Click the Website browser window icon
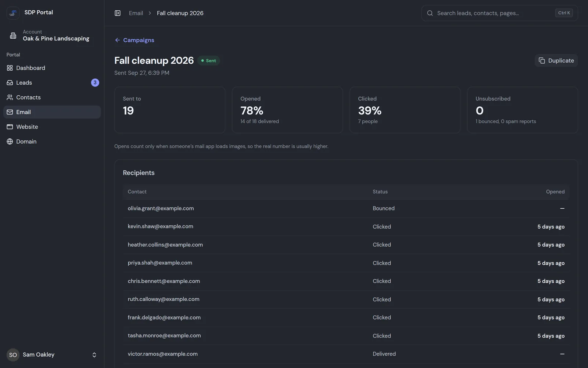Screen dimensions: 588x368 (x=10, y=127)
